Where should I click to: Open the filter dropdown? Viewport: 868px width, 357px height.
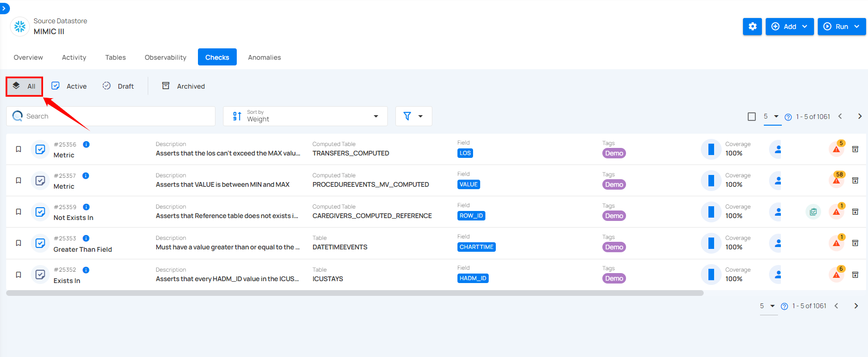coord(413,116)
